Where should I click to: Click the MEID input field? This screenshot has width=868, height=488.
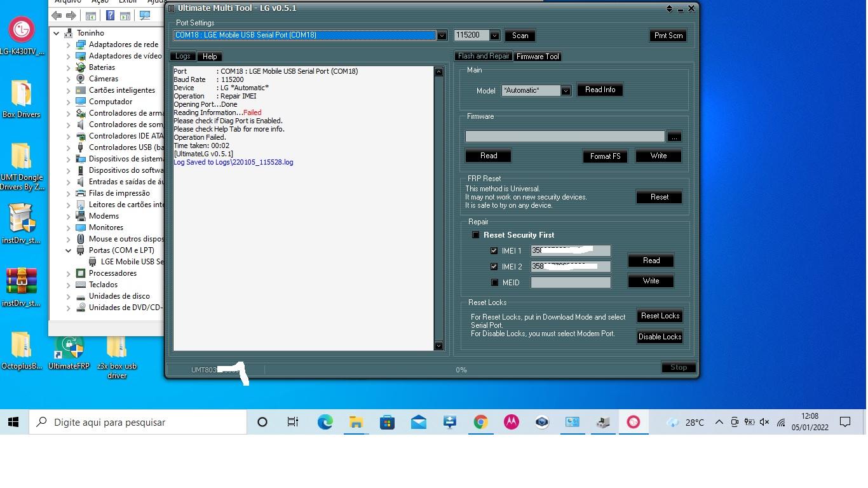click(571, 283)
